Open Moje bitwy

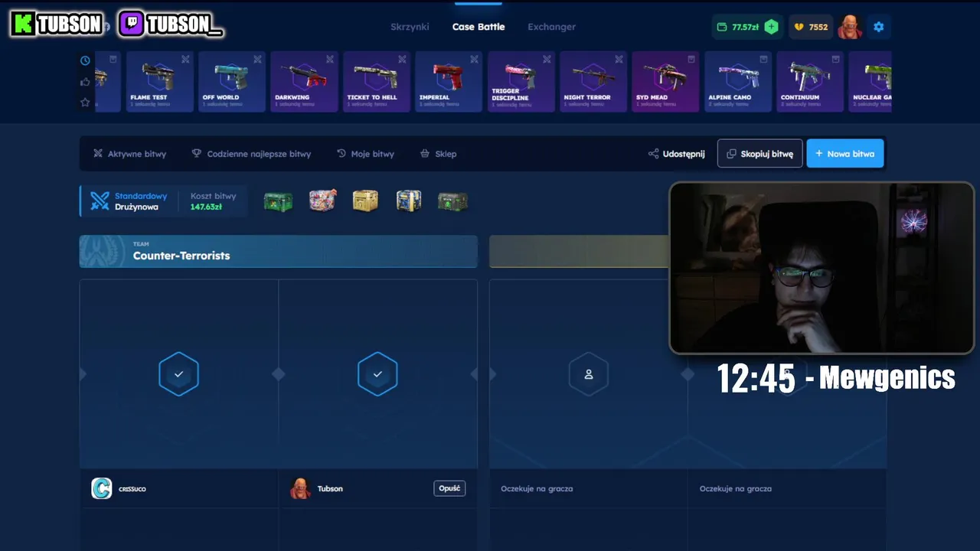[365, 154]
